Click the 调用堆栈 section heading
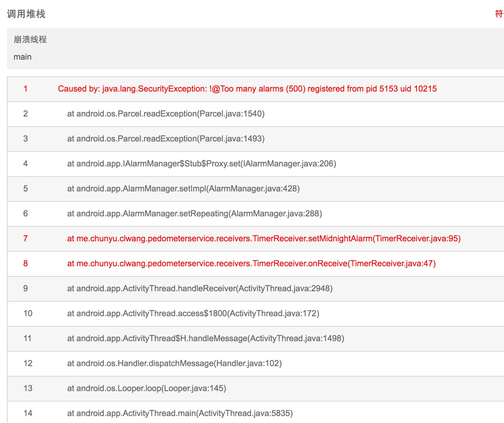This screenshot has width=504, height=423. tap(26, 14)
